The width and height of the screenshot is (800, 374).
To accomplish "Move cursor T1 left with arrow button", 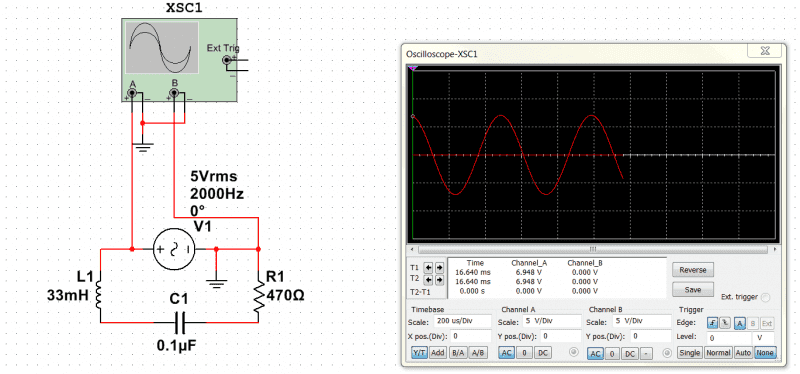I will (428, 267).
